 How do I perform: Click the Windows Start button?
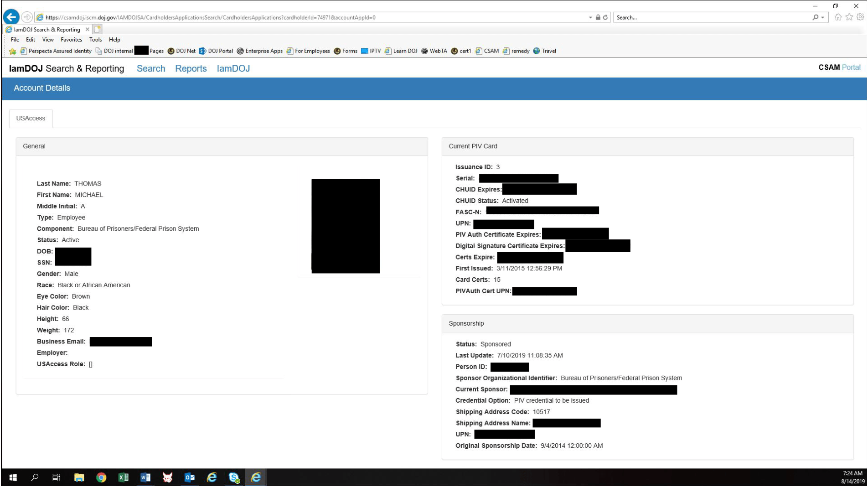coord(13,477)
